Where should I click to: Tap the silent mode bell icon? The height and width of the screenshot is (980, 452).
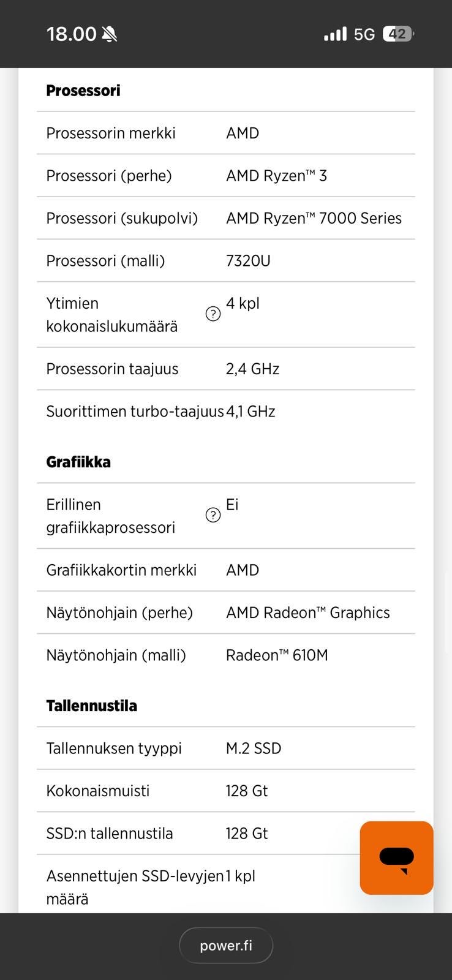(x=110, y=34)
